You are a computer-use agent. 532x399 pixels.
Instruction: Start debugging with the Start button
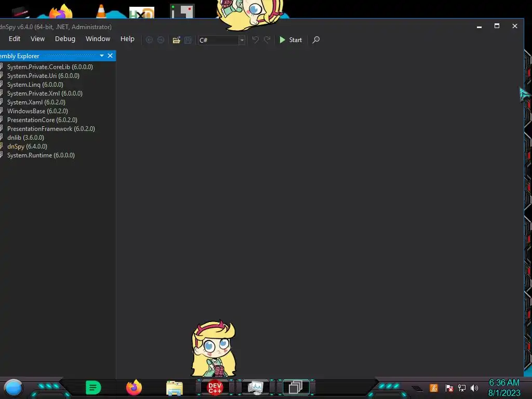(x=290, y=40)
